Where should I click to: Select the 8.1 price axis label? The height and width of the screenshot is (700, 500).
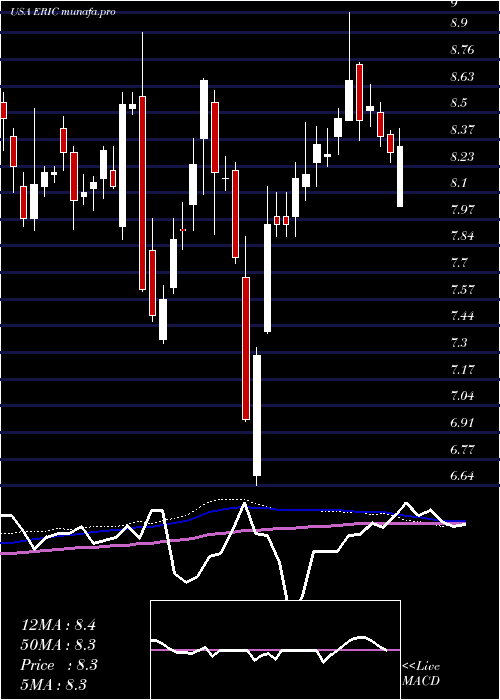click(458, 183)
